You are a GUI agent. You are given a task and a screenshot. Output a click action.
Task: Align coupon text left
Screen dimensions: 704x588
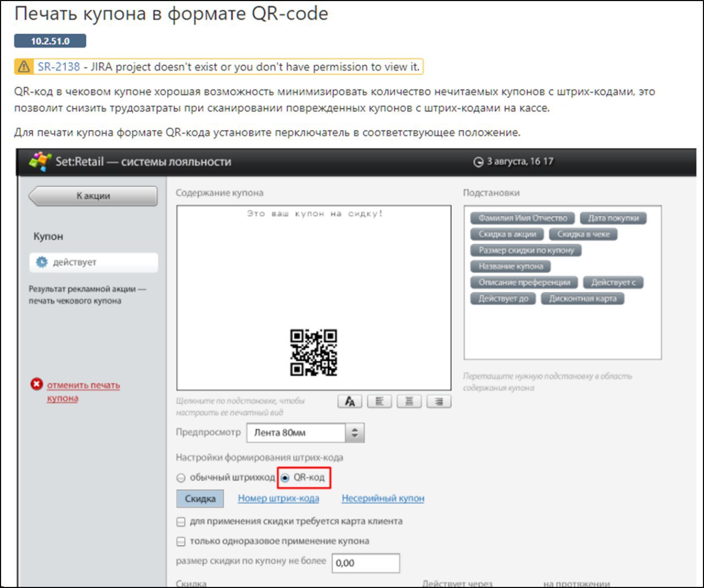click(380, 402)
